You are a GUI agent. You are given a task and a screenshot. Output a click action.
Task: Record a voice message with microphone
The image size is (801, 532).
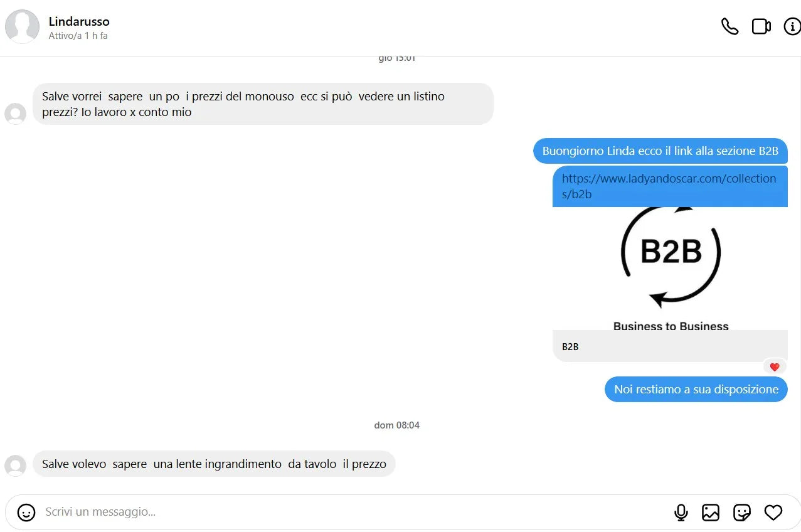pyautogui.click(x=681, y=512)
